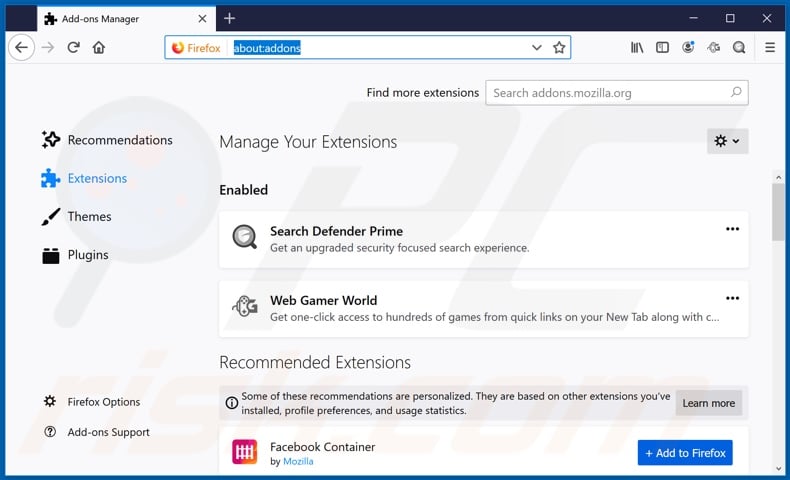Image resolution: width=790 pixels, height=480 pixels.
Task: Click the Web Gamer World extension name
Action: (323, 300)
